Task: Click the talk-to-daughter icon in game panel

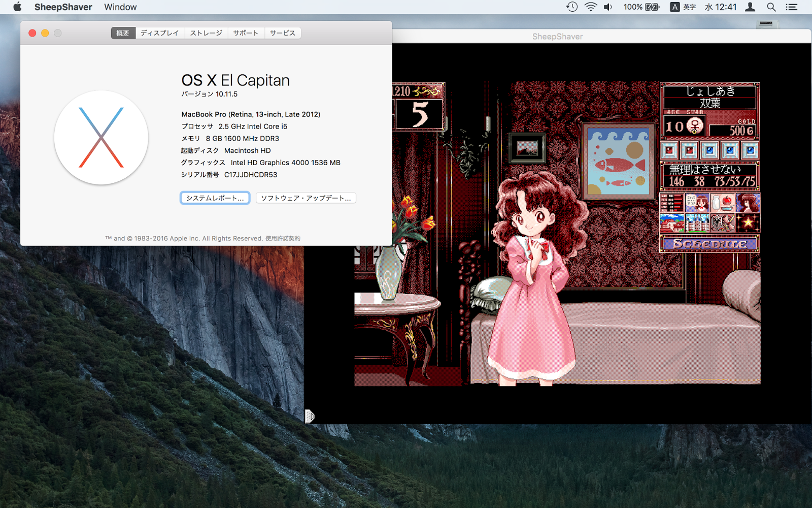Action: coord(697,203)
